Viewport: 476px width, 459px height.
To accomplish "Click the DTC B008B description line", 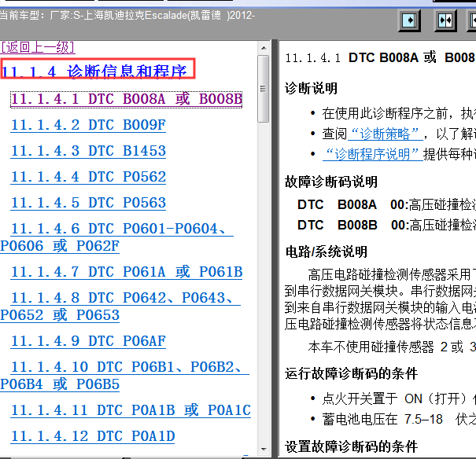I will click(387, 225).
